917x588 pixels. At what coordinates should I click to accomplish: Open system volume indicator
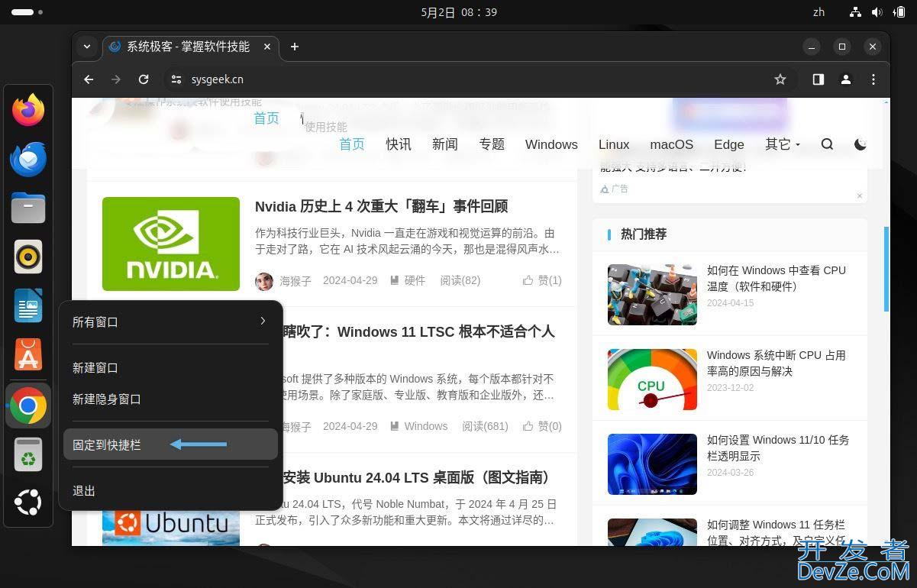tap(877, 12)
